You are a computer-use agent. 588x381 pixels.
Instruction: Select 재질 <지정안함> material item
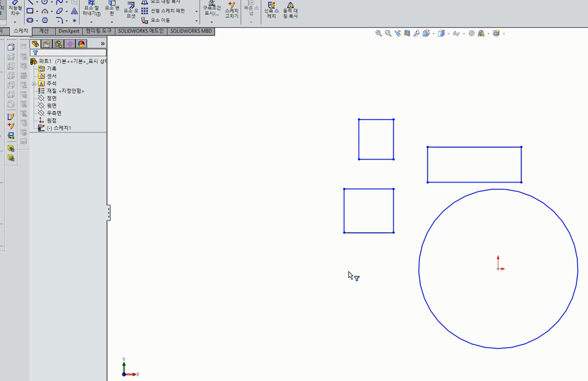[61, 91]
